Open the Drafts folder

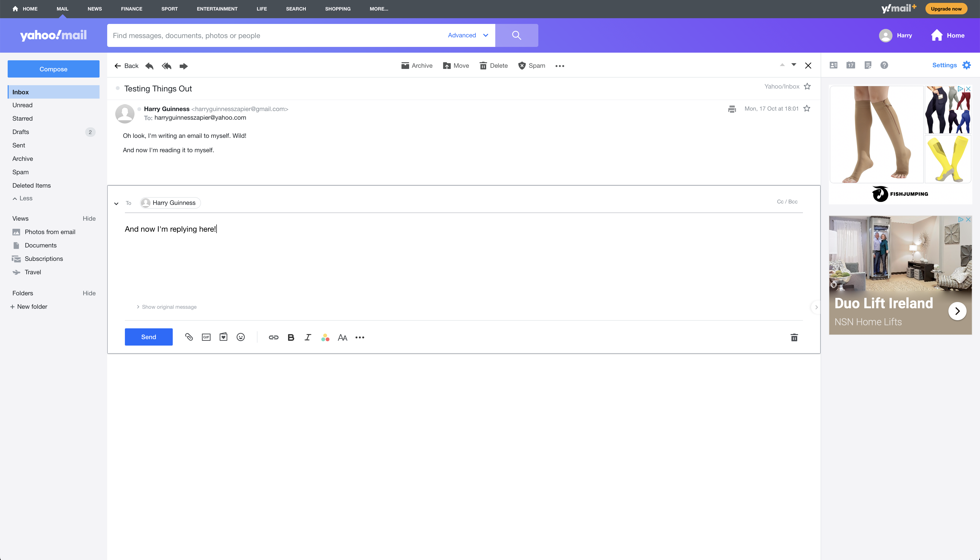point(21,132)
